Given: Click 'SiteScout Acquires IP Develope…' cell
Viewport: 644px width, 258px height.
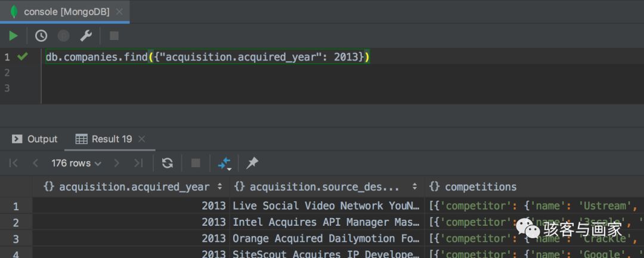Looking at the screenshot, I should click(x=327, y=253).
